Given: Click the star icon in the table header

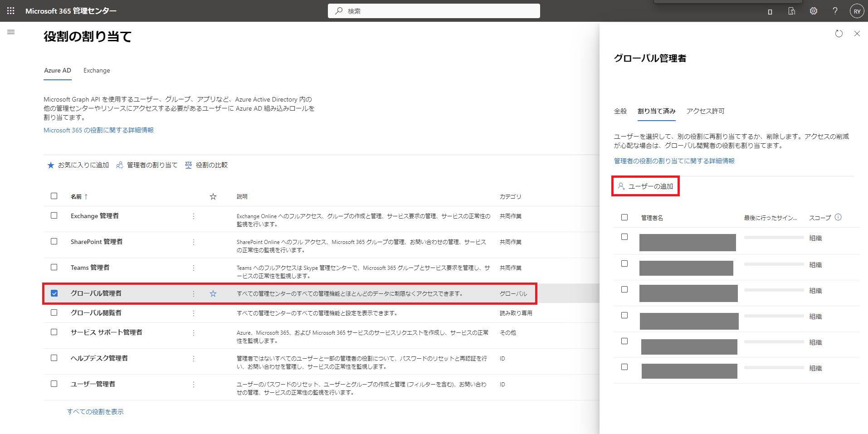Looking at the screenshot, I should tap(213, 196).
